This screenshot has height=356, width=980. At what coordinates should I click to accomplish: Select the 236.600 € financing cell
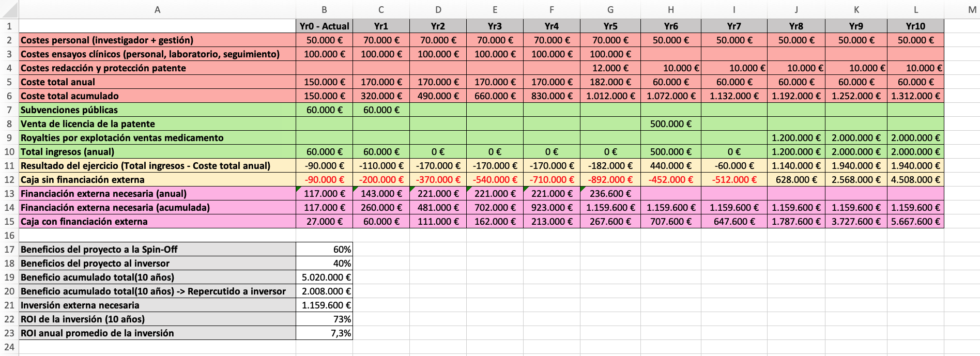pos(610,194)
